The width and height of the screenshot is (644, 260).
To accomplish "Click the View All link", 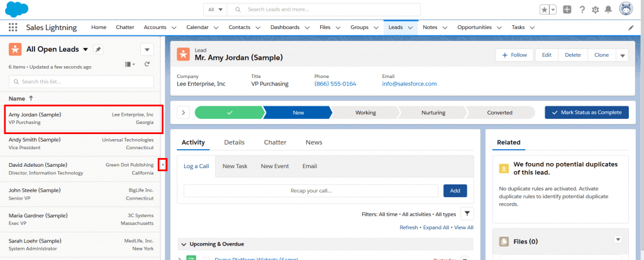I will click(x=464, y=227).
